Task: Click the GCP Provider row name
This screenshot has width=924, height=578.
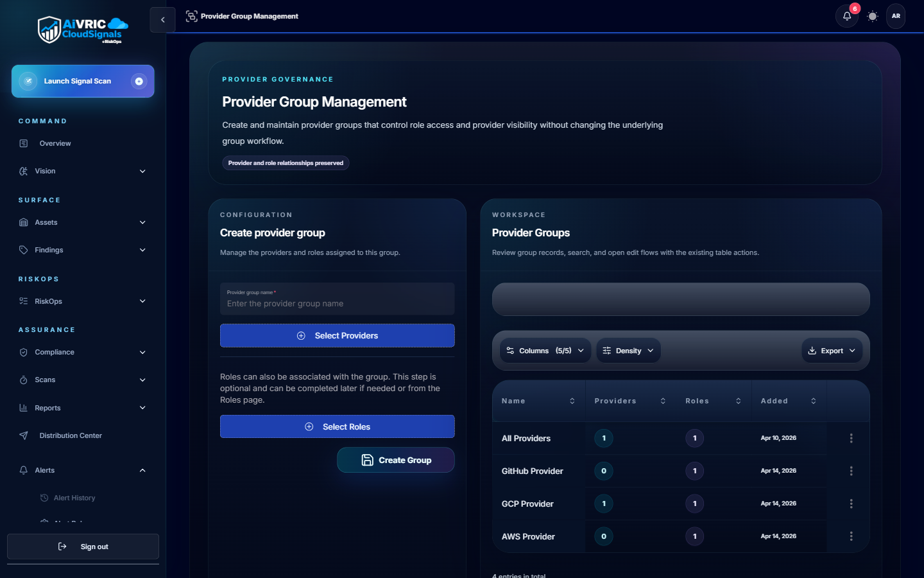Action: [x=527, y=504]
